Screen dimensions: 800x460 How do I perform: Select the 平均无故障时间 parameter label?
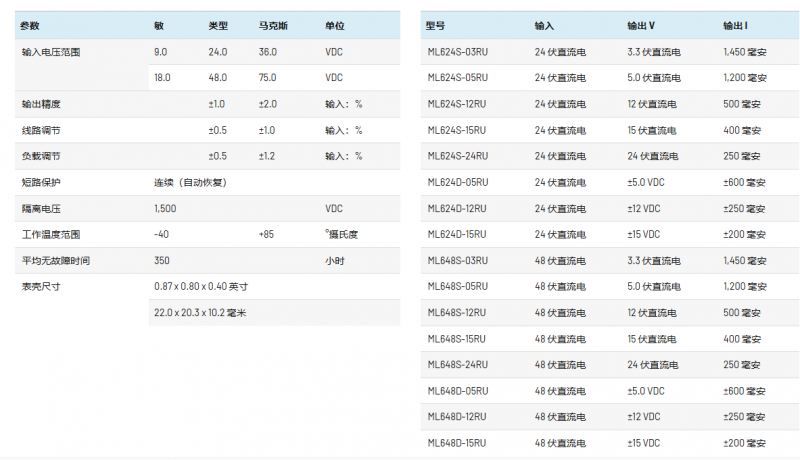coord(56,261)
